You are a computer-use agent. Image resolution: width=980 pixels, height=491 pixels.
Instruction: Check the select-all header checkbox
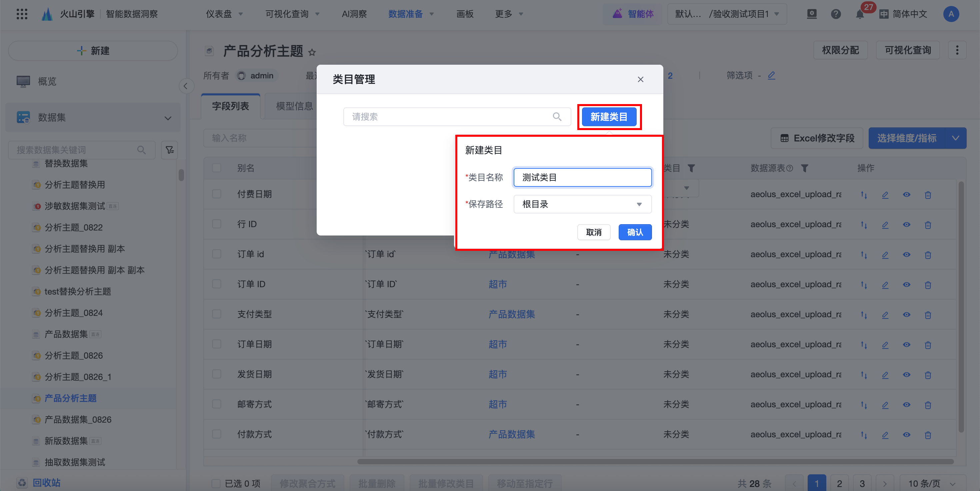(217, 168)
